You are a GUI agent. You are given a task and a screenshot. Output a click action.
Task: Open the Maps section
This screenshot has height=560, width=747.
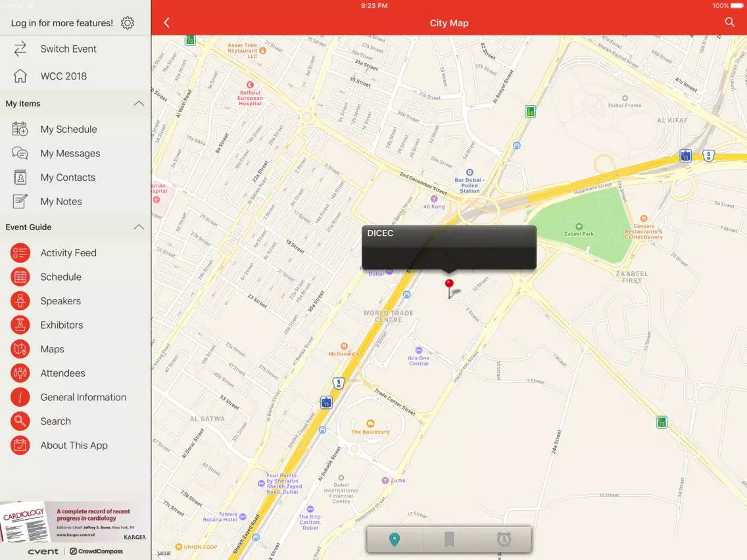pos(75,349)
